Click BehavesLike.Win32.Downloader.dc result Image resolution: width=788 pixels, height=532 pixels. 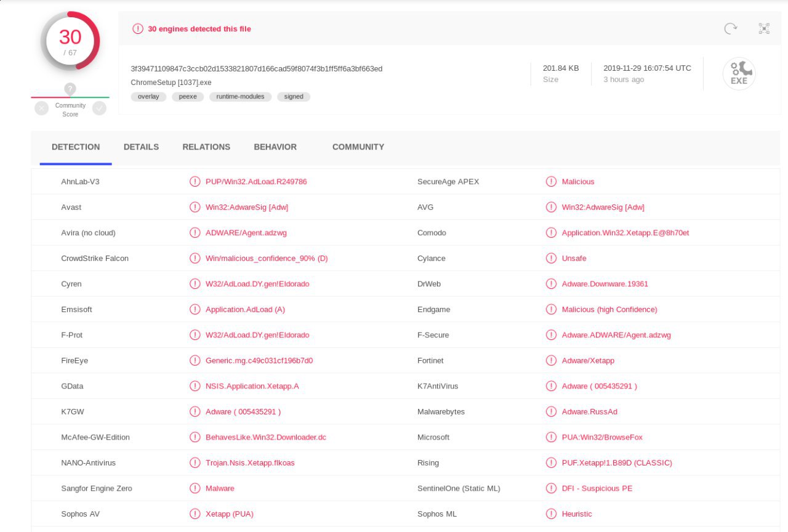(x=266, y=437)
